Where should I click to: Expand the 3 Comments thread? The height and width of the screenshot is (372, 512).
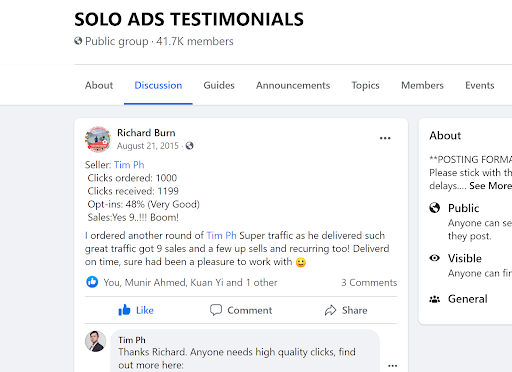point(369,282)
